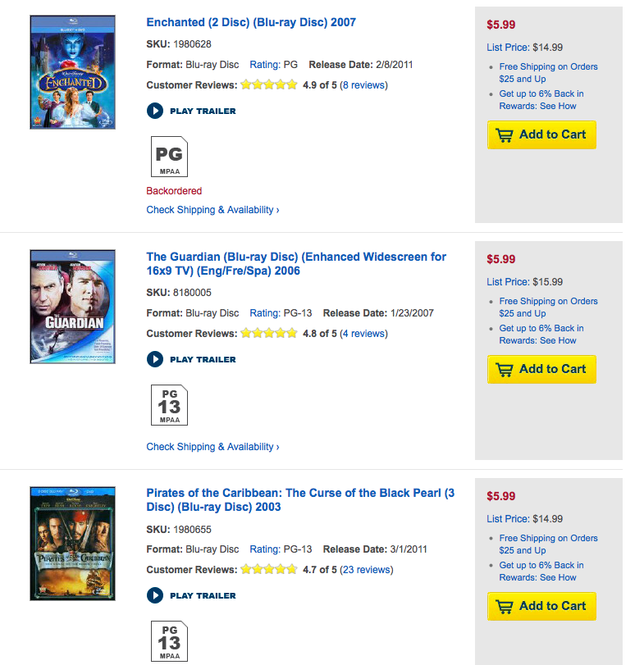Click the PG-13 MPAA icon for The Guardian
This screenshot has width=644, height=665.
[169, 405]
